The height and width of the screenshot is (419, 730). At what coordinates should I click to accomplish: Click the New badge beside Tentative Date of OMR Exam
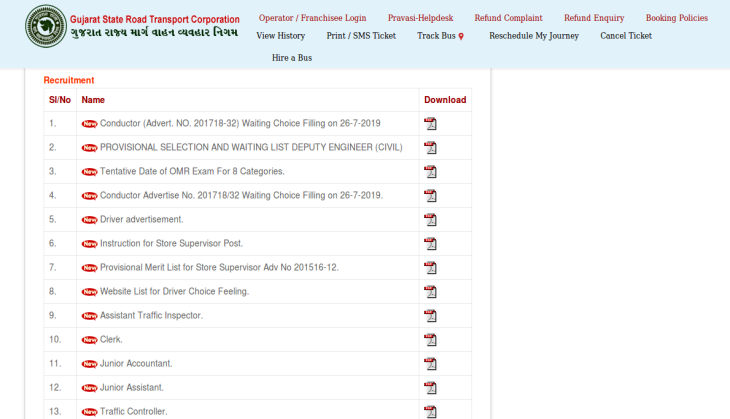click(89, 172)
